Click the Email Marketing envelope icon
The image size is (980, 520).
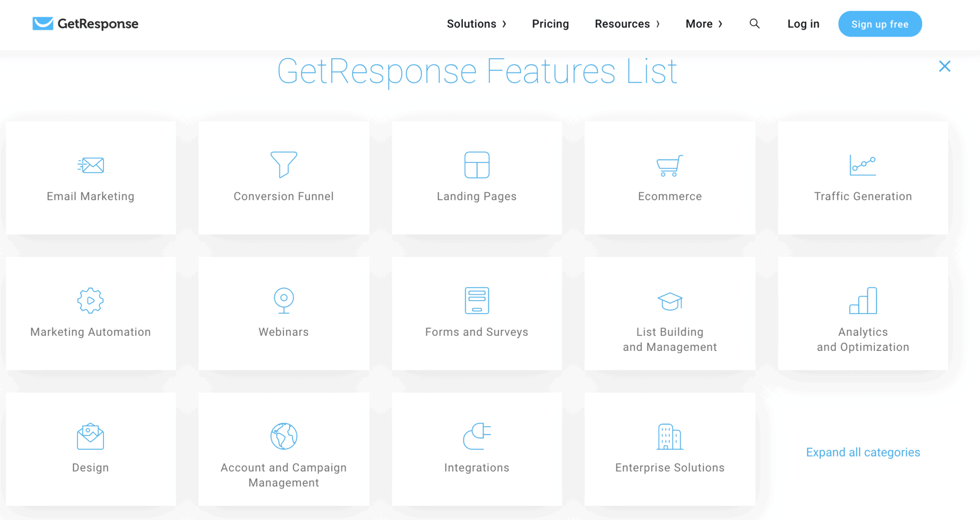tap(90, 165)
